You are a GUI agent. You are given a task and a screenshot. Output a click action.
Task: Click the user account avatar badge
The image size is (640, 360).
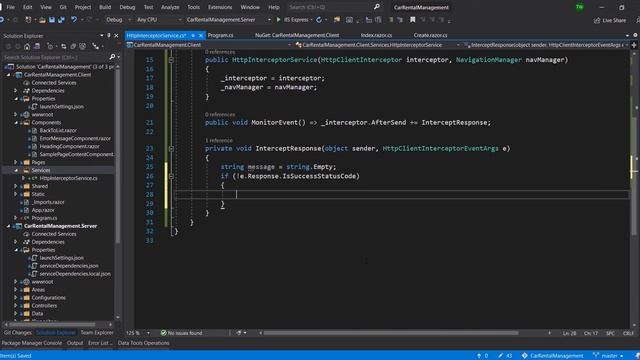580,7
